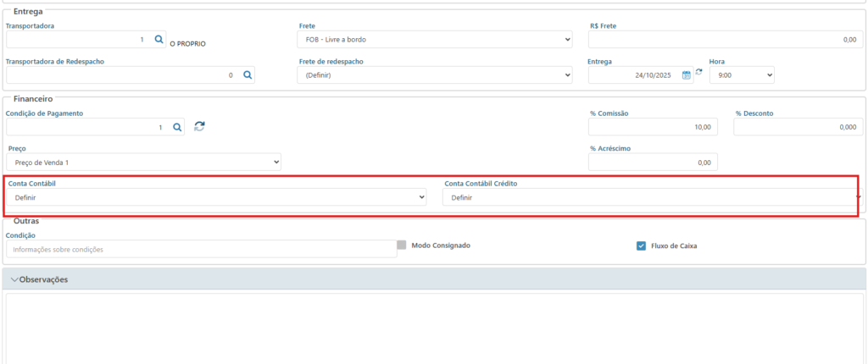Click the small refresh icon beside Entrega date

(x=699, y=72)
